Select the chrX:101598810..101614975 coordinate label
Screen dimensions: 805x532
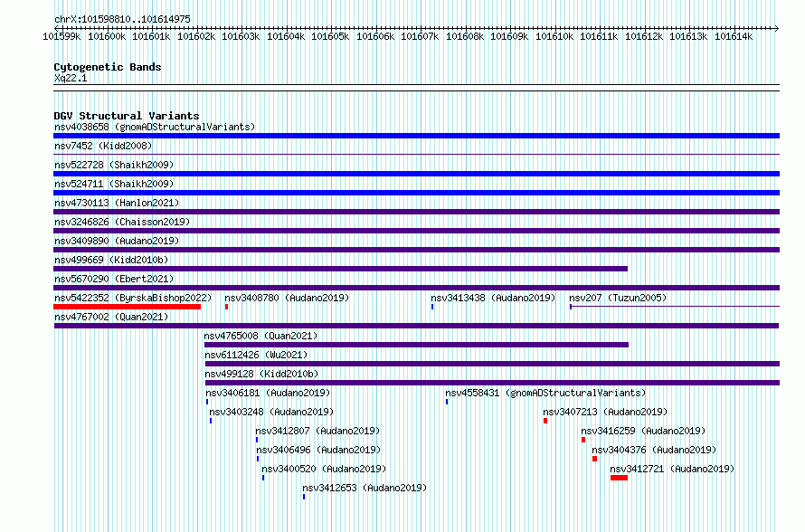coord(122,19)
